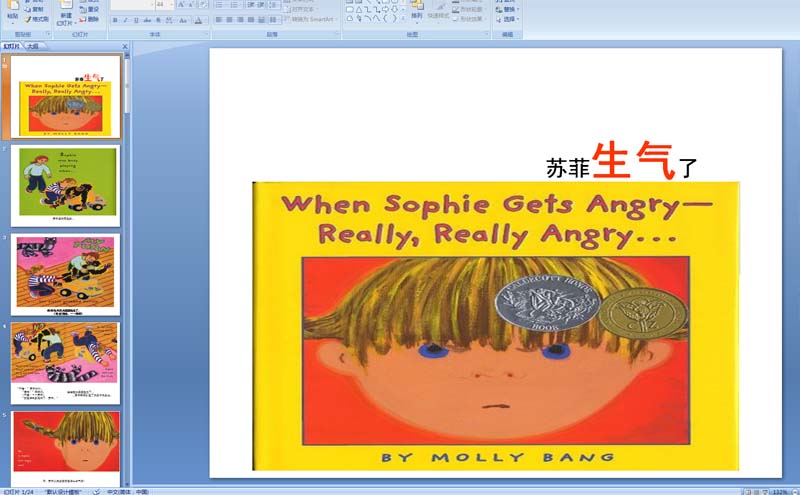Click the Increase Indent icon
This screenshot has width=800, height=495.
[262, 5]
